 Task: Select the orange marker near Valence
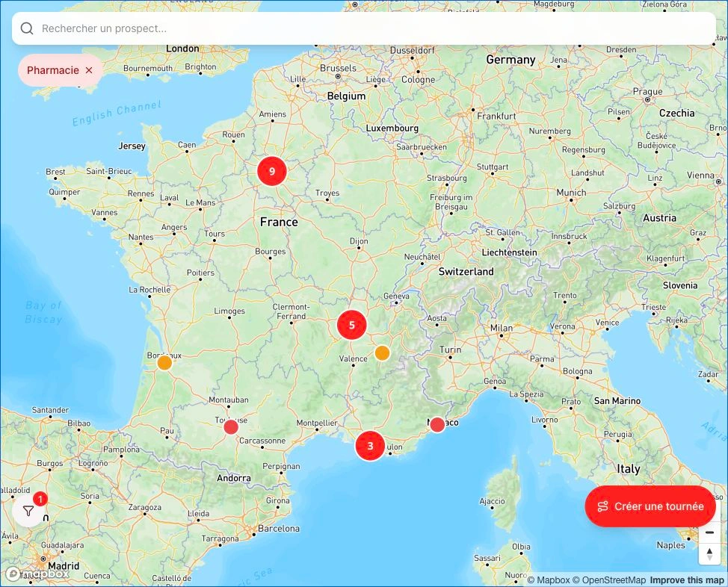[382, 353]
